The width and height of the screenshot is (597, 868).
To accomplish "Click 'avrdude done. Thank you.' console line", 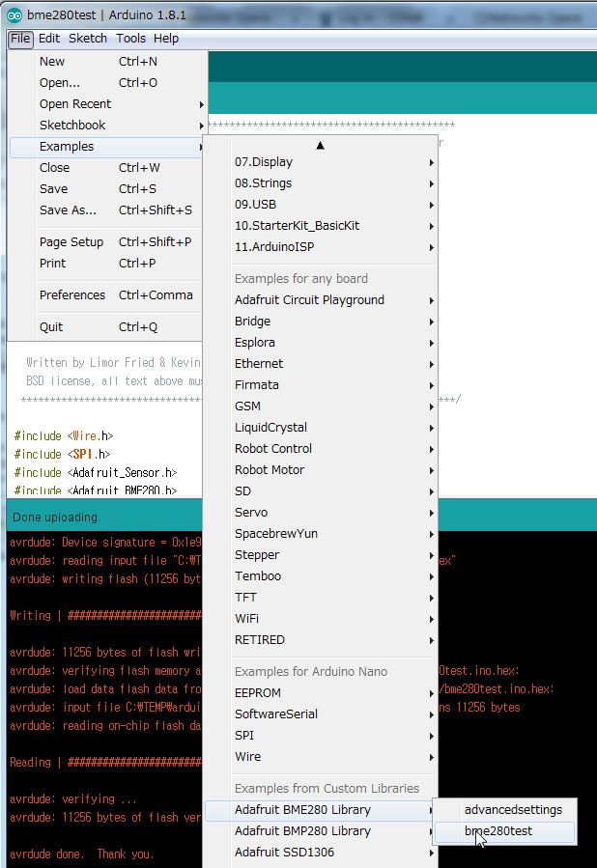I will (81, 854).
